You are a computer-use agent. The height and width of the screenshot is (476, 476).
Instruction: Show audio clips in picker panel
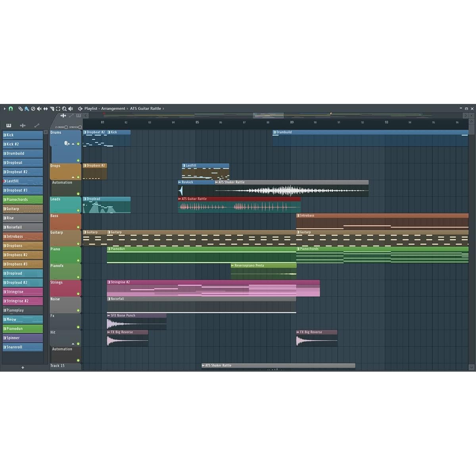[x=23, y=126]
